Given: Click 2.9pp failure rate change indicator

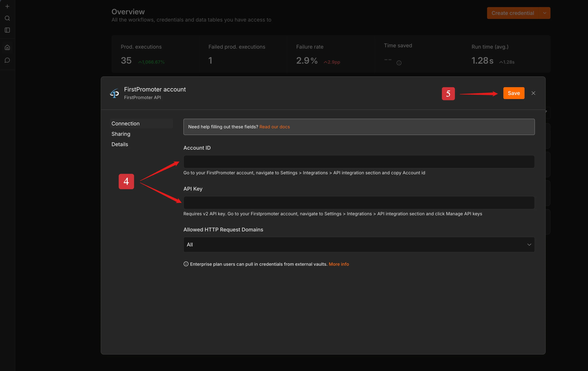Looking at the screenshot, I should click(332, 62).
